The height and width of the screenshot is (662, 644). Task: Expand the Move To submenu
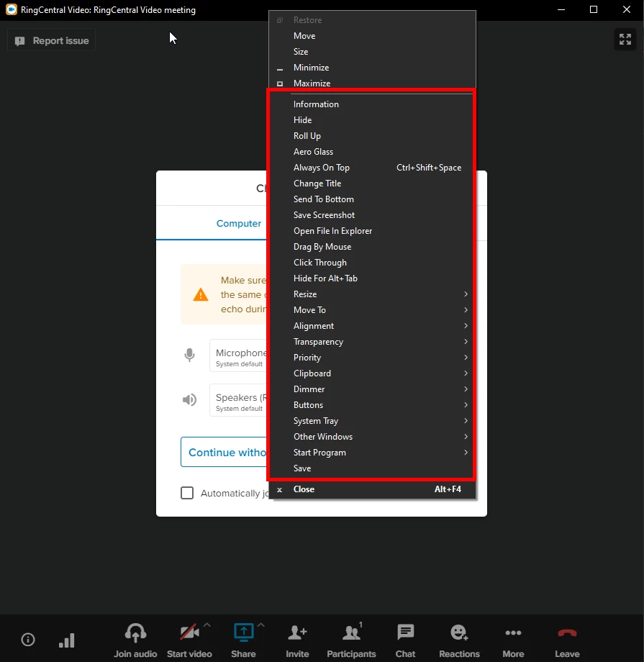pos(373,310)
